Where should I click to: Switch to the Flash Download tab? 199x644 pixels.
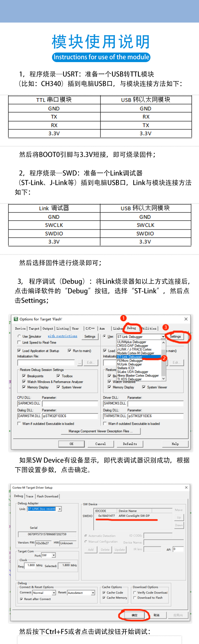[47, 496]
